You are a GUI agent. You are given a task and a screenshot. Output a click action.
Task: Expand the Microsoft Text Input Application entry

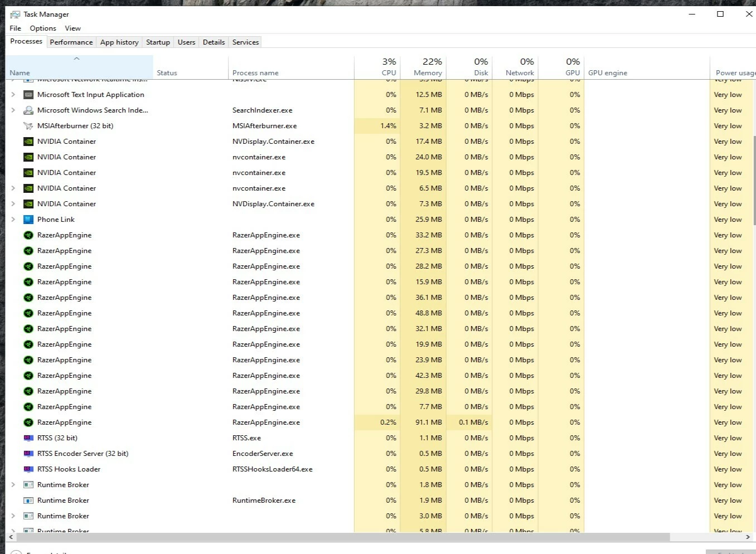point(13,94)
